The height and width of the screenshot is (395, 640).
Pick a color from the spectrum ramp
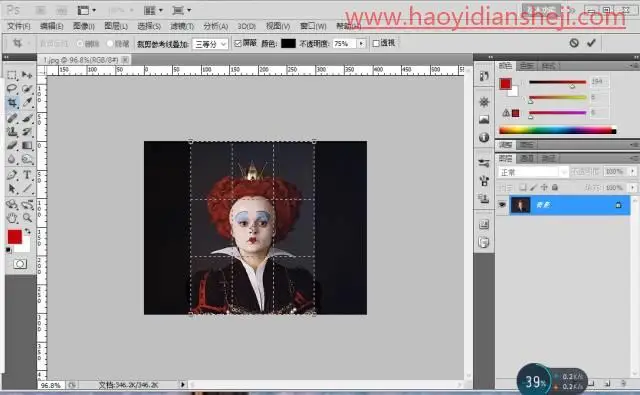pyautogui.click(x=558, y=131)
